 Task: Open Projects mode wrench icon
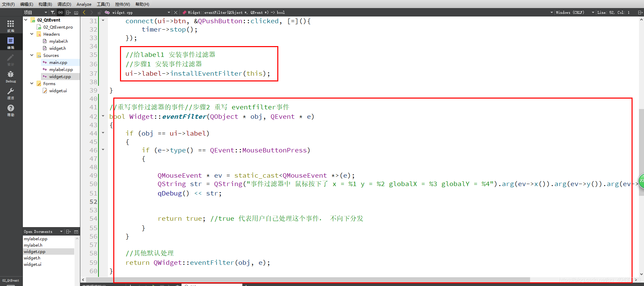tap(11, 93)
